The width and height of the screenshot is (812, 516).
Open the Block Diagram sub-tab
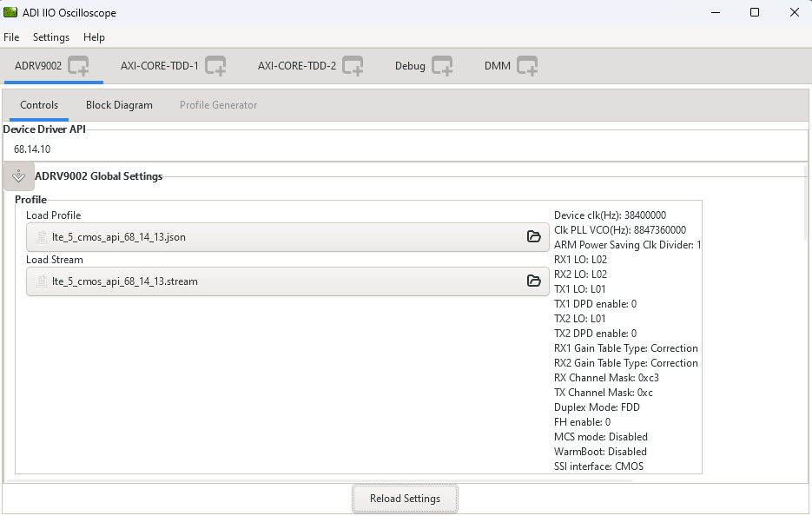(119, 105)
